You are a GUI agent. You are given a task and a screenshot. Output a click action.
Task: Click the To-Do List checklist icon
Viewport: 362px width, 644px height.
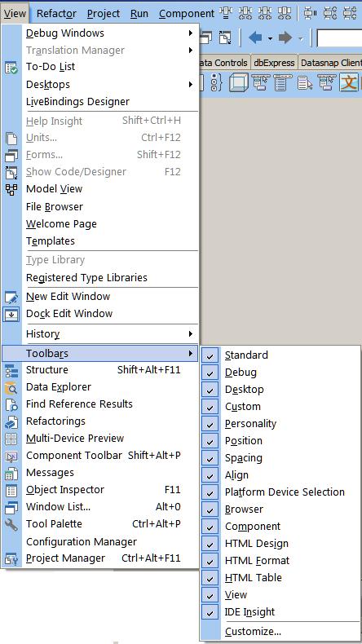pyautogui.click(x=11, y=68)
